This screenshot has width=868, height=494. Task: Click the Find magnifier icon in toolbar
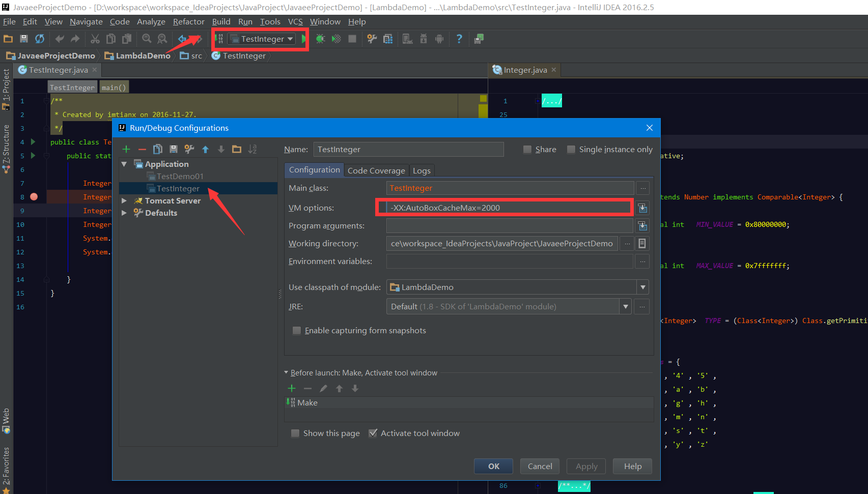click(147, 39)
